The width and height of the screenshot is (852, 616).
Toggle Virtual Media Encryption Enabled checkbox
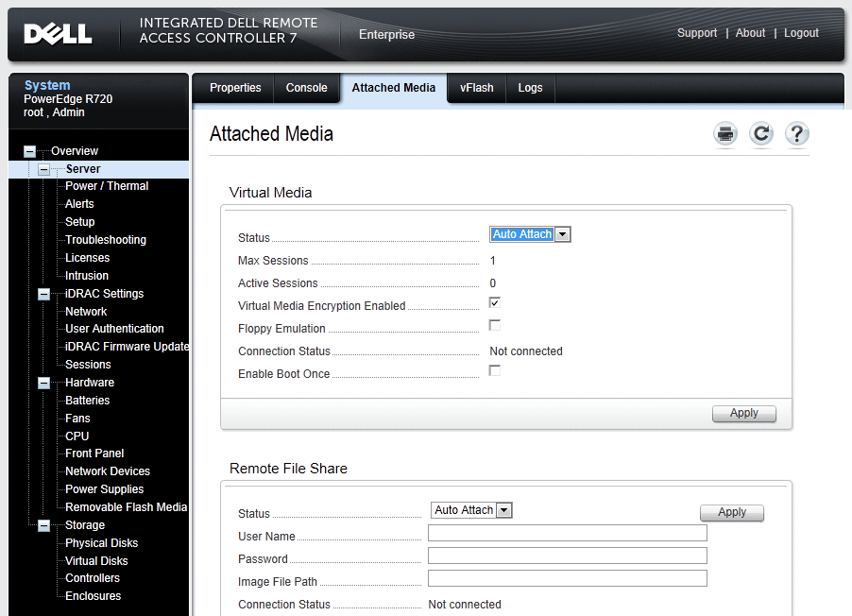(x=494, y=302)
